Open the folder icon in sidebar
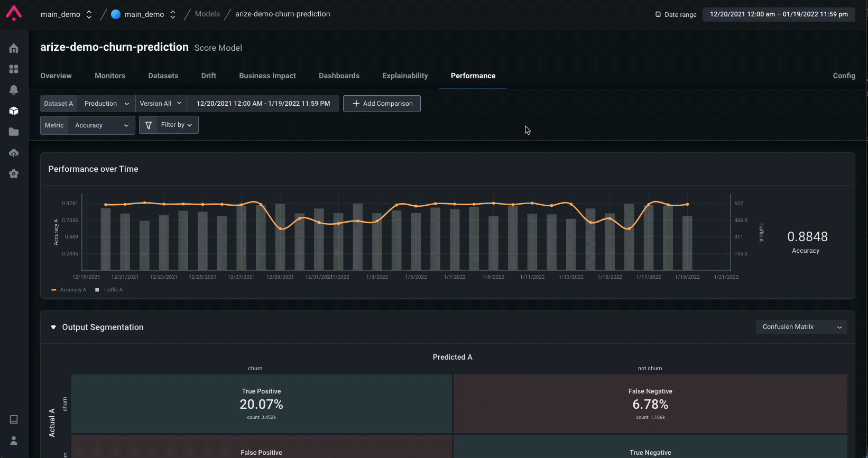This screenshot has width=868, height=458. click(14, 132)
